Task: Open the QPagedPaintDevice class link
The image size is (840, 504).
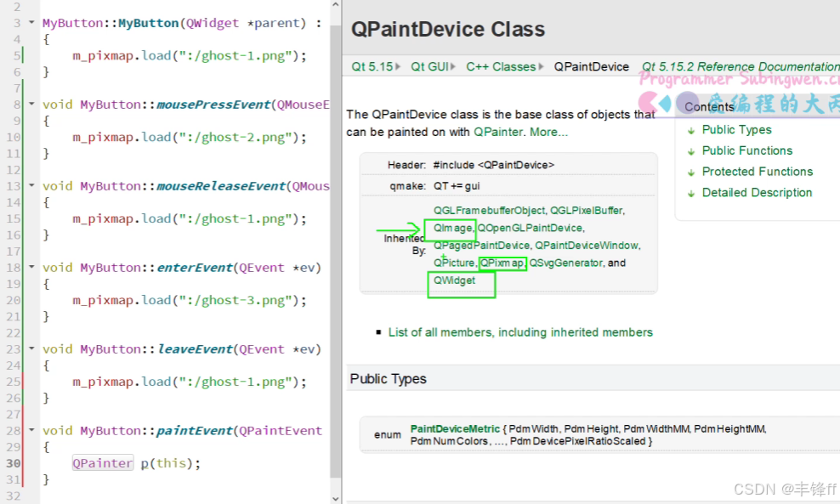Action: tap(481, 246)
